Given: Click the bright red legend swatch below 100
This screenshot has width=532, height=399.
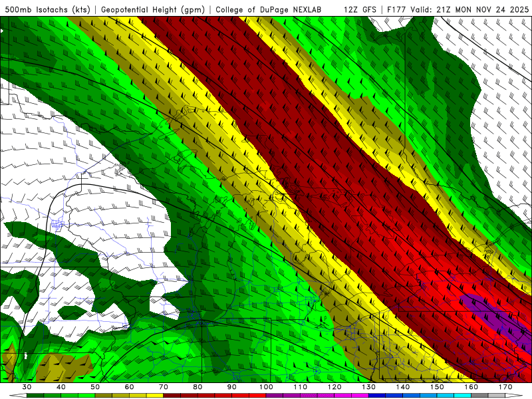Looking at the screenshot, I should (x=257, y=396).
